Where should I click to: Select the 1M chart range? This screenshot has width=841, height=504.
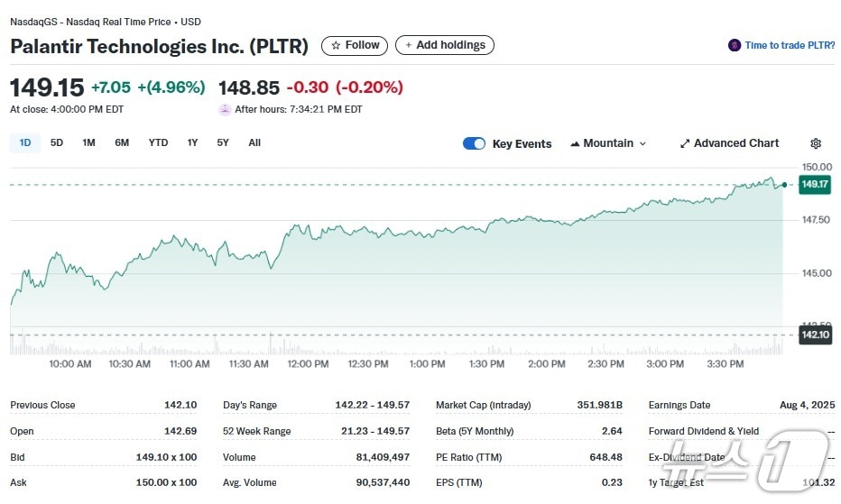click(88, 142)
